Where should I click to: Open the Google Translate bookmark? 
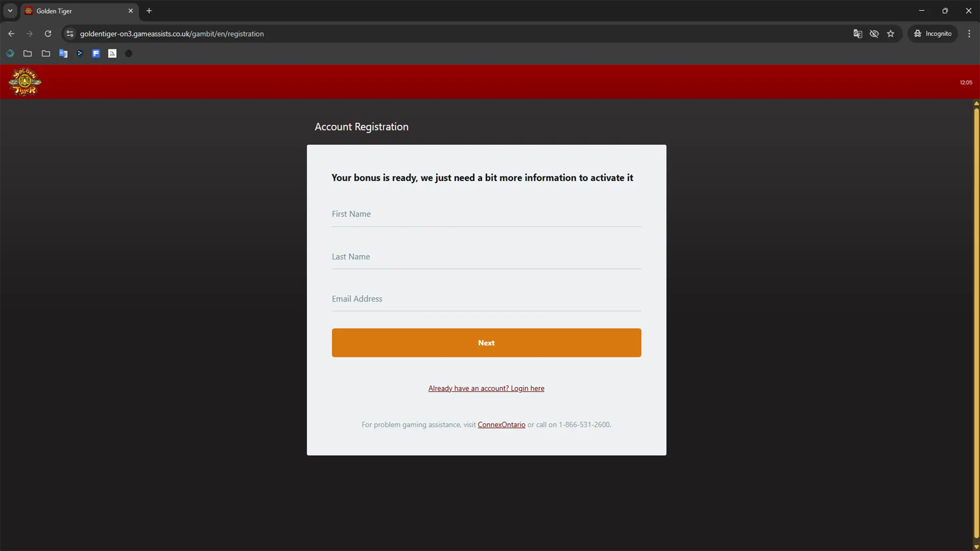63,54
